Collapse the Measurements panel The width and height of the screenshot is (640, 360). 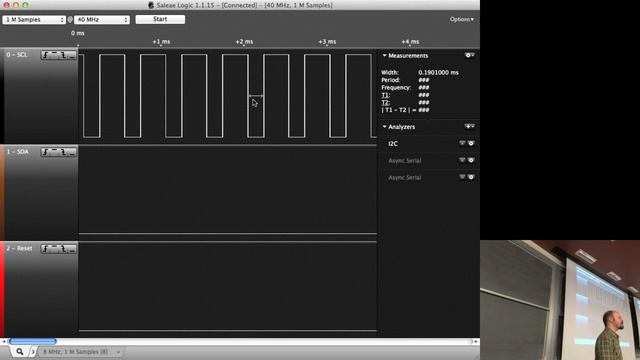coord(384,56)
